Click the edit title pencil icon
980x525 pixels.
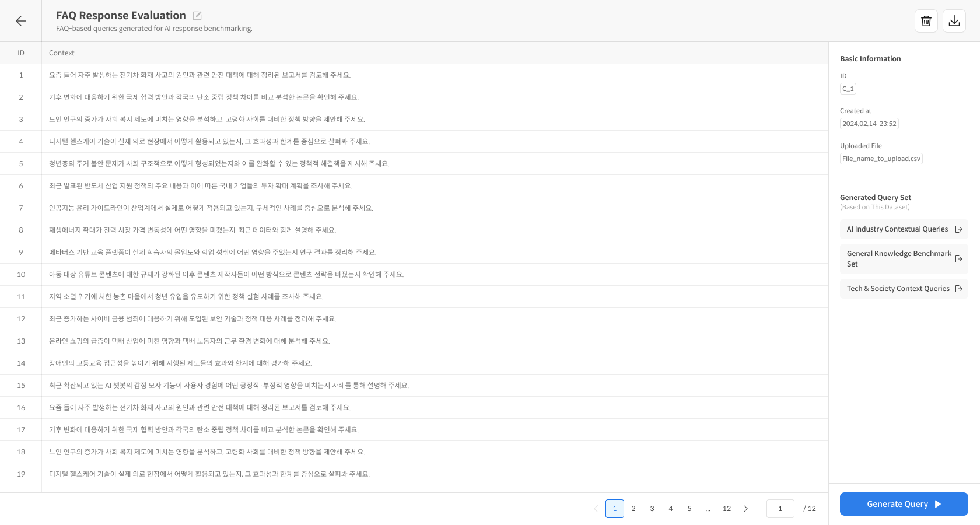197,16
